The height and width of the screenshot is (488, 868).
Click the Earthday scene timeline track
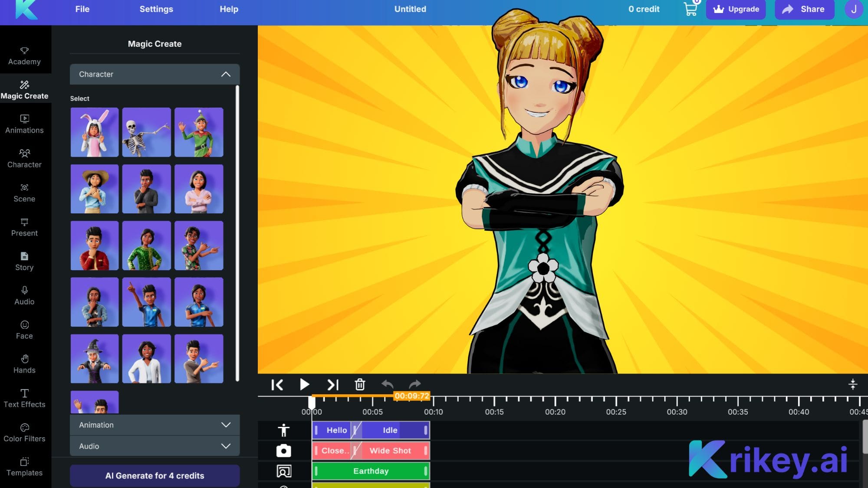point(371,471)
